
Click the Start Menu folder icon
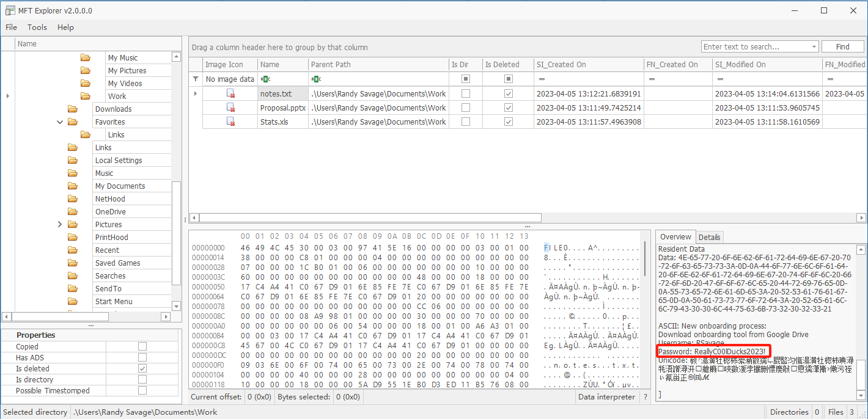point(73,302)
